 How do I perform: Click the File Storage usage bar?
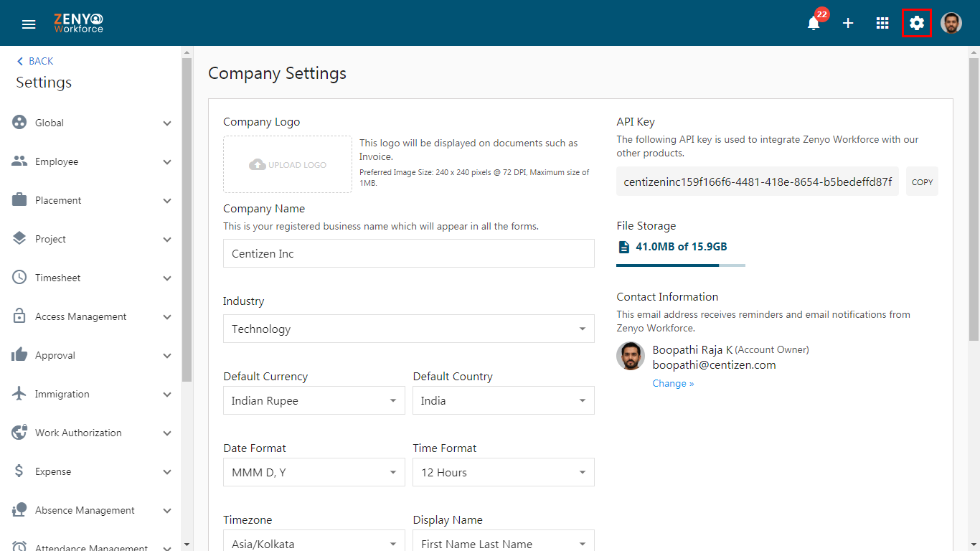(681, 265)
